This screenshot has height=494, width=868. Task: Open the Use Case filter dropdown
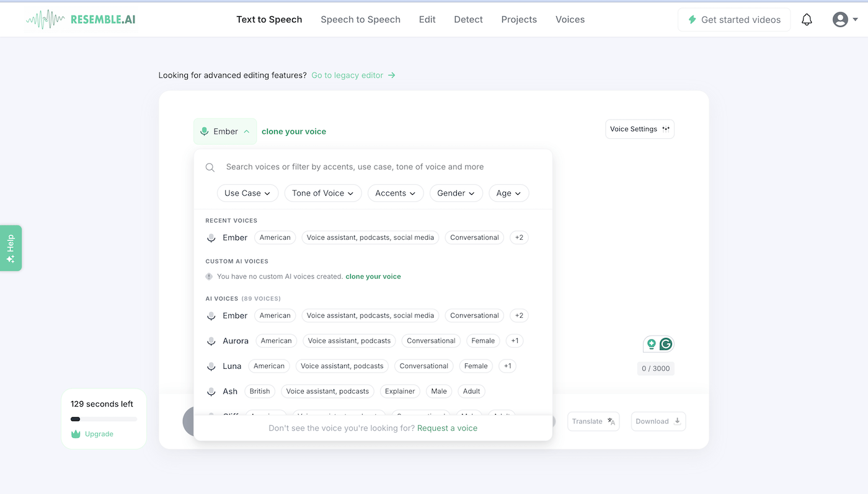(247, 193)
